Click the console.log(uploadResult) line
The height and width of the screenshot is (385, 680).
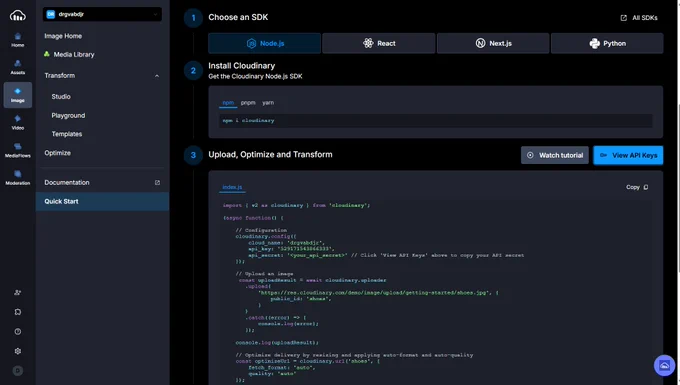tap(277, 343)
